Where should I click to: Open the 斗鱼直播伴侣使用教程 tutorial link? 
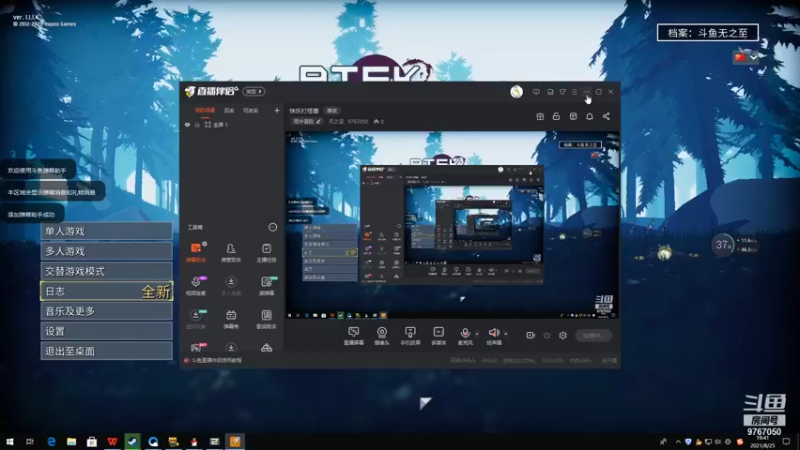(x=216, y=360)
